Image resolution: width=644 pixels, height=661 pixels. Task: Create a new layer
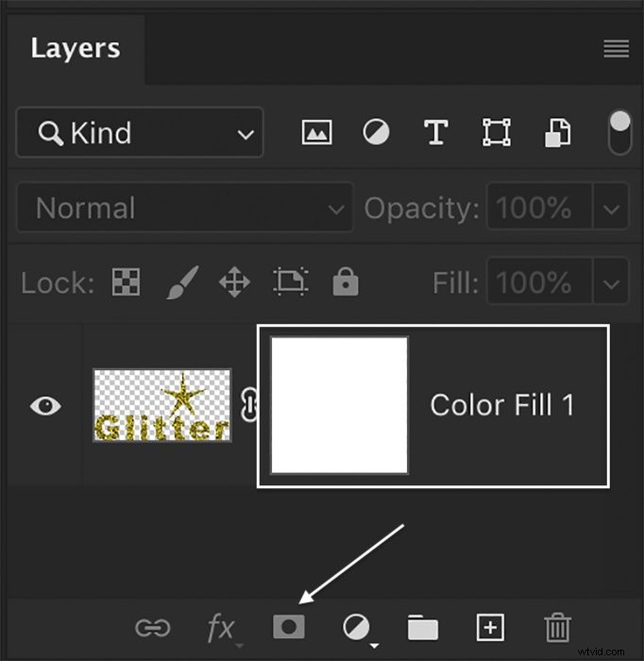(490, 628)
